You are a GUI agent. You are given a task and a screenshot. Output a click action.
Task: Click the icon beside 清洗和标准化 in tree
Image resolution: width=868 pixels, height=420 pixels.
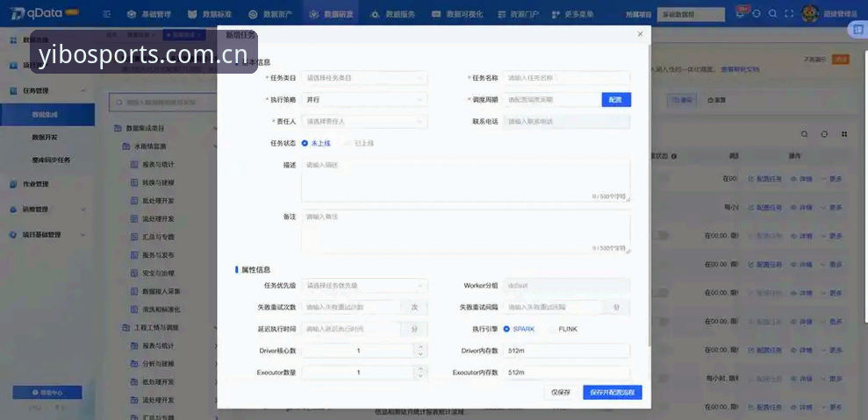[x=134, y=310]
